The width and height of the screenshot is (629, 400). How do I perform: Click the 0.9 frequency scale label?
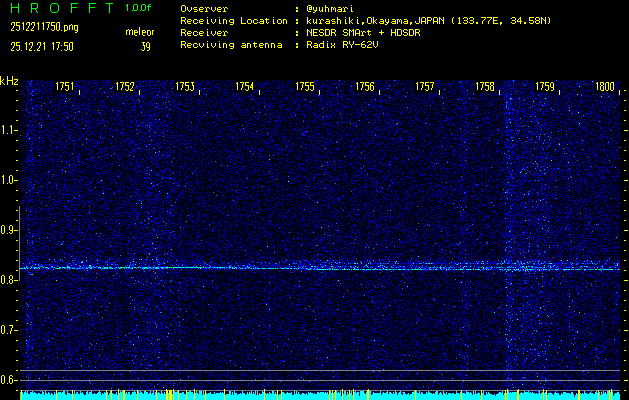[x=9, y=230]
